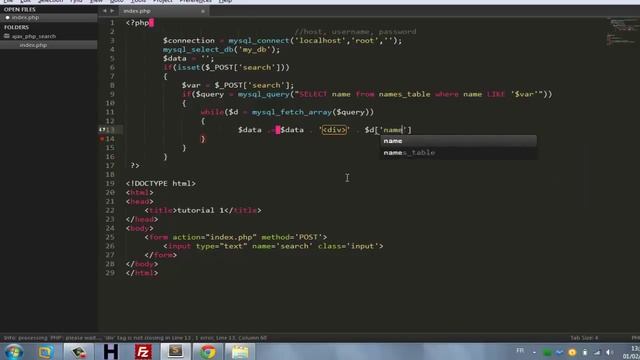Open the taskbar app left of HeidiSQL

(78, 352)
